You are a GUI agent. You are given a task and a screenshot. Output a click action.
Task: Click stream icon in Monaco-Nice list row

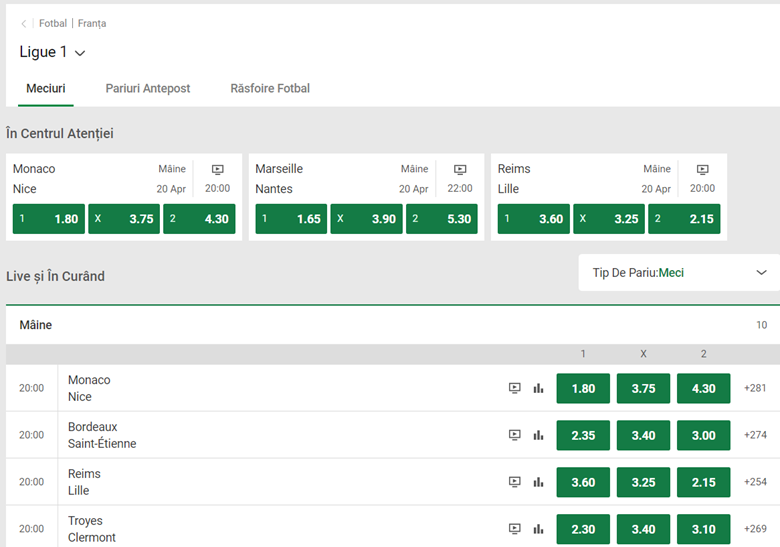pos(515,388)
